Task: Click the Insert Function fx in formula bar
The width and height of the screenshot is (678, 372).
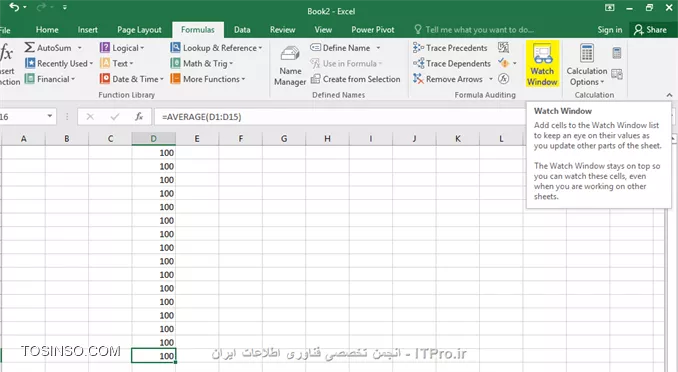Action: click(139, 117)
